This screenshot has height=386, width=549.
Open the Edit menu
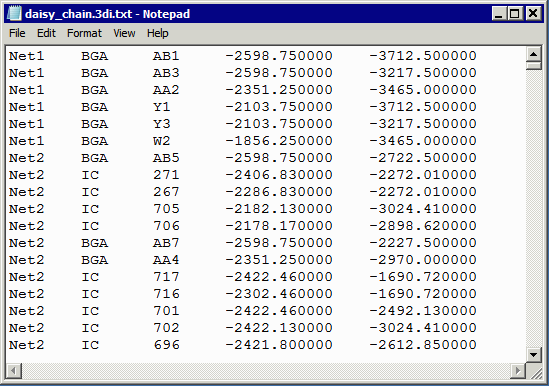tap(46, 33)
